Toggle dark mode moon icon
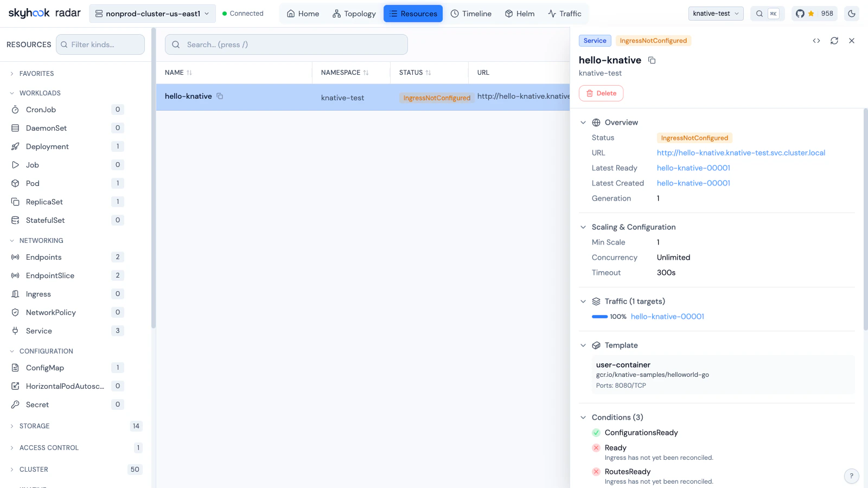The image size is (868, 488). point(852,14)
